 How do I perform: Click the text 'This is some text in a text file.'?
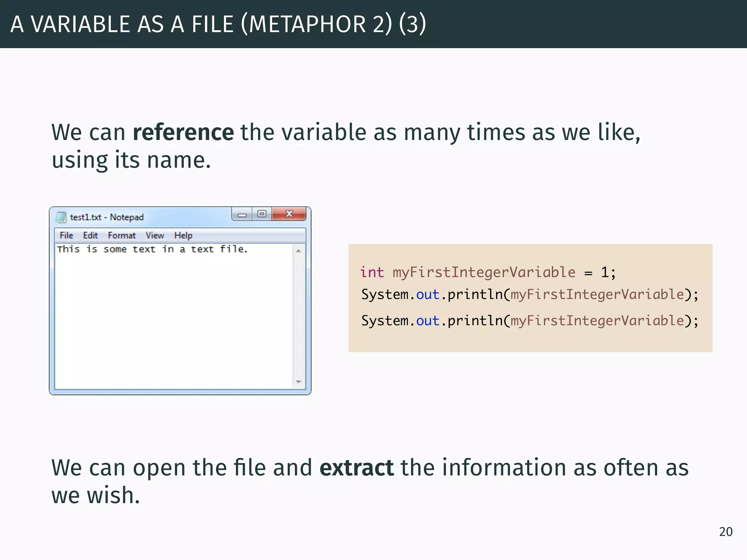[152, 249]
